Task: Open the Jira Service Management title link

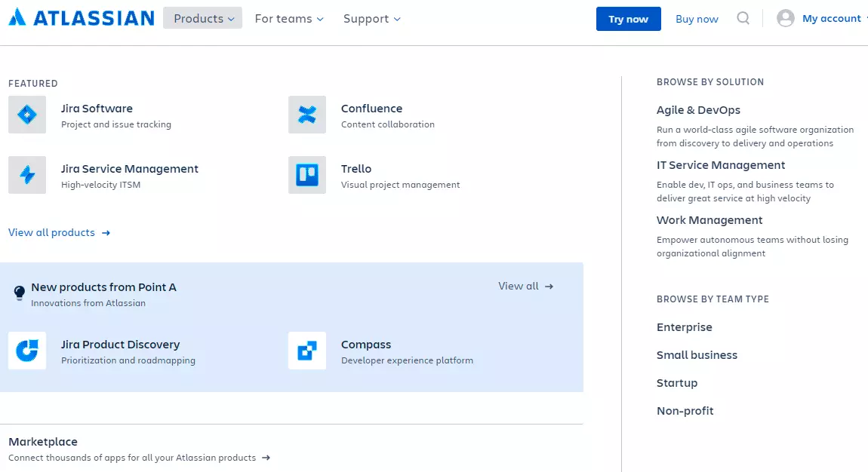Action: click(x=130, y=169)
